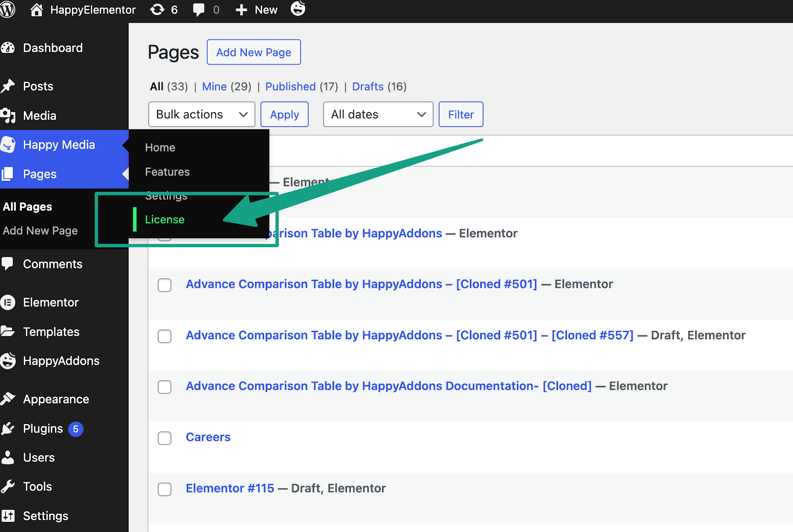This screenshot has width=793, height=532.
Task: Open Advance Comparison Table Documentation Cloned link
Action: coord(389,386)
